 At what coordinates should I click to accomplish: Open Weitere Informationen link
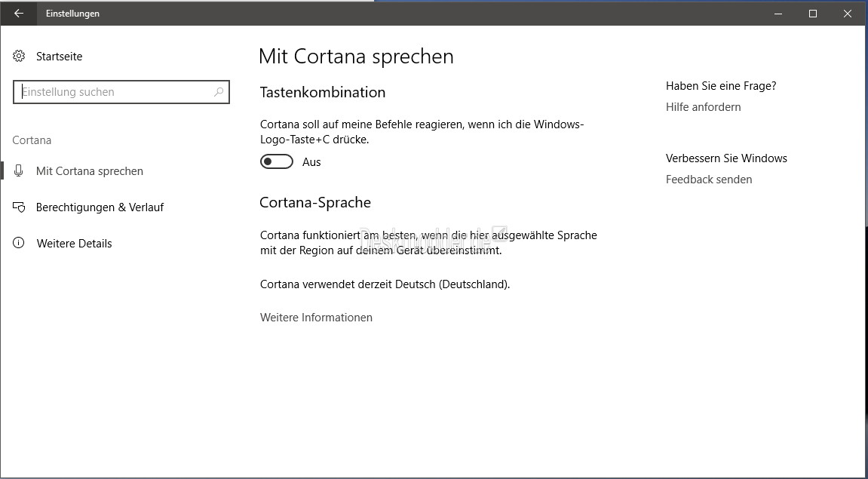coord(316,318)
